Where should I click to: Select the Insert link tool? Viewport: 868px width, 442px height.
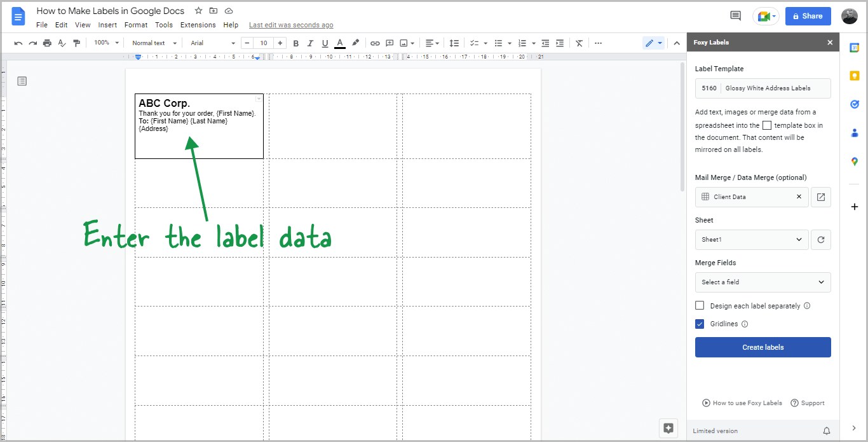pyautogui.click(x=375, y=43)
